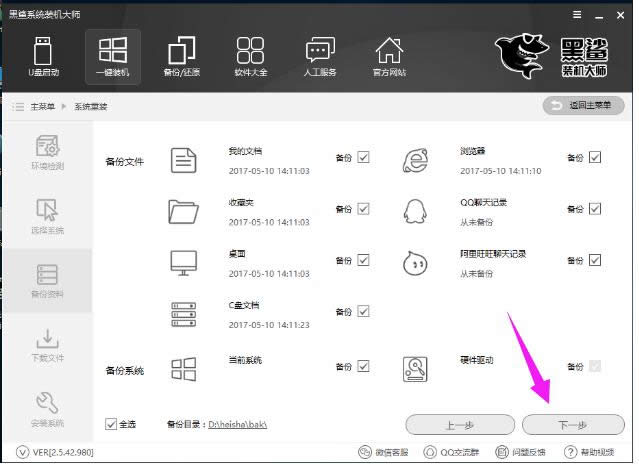Open QQ交流群 in status bar
This screenshot has height=469, width=639.
coord(451,452)
